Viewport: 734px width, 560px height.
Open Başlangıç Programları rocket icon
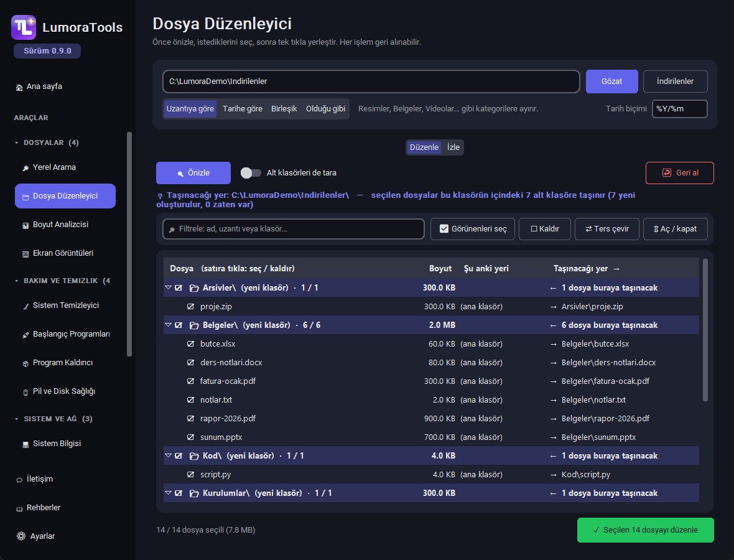[26, 335]
